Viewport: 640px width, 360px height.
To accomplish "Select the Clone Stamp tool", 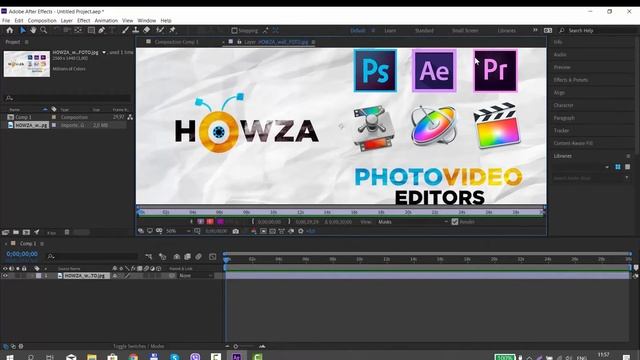I will click(136, 30).
